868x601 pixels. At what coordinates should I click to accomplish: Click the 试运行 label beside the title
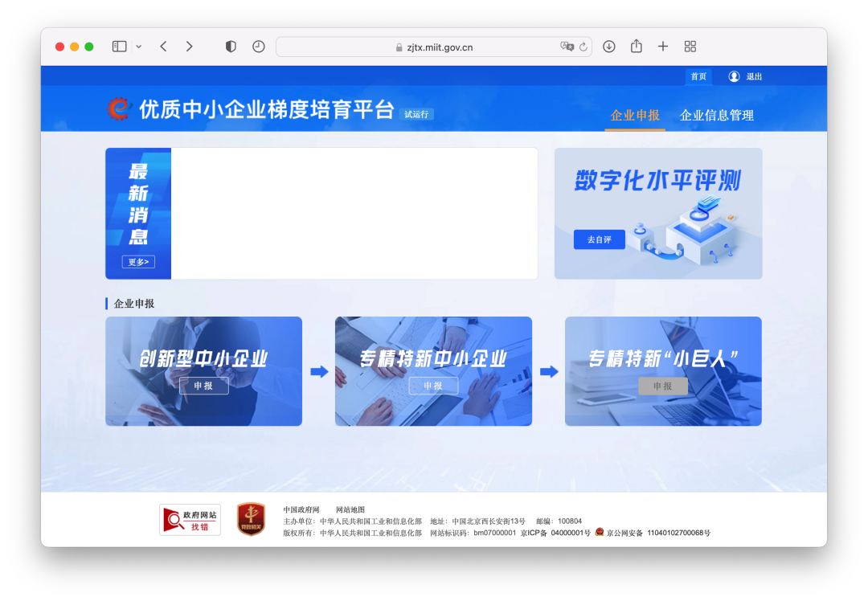point(416,115)
